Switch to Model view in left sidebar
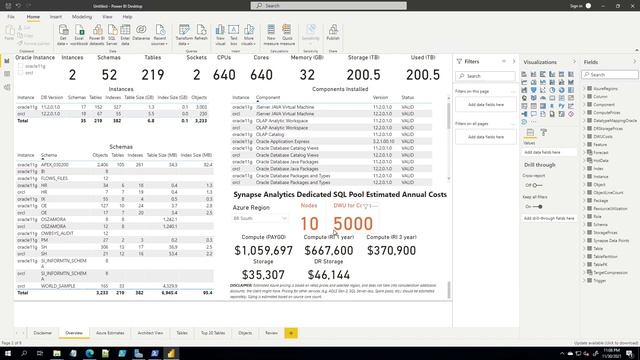Screen dimensions: 640x360 [x=7, y=87]
